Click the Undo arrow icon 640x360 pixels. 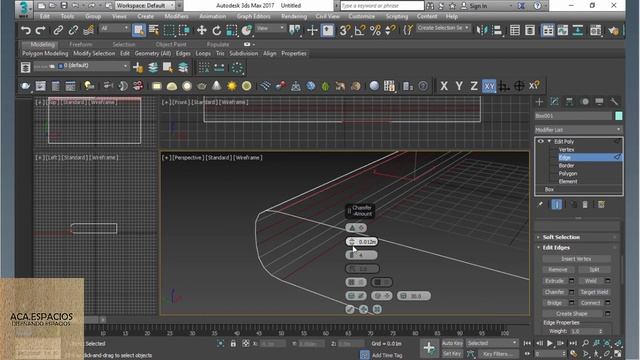pos(25,30)
